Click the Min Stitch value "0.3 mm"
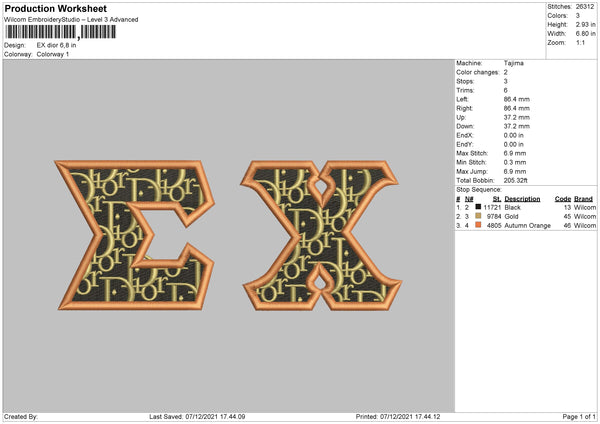The image size is (600, 424). (x=515, y=163)
